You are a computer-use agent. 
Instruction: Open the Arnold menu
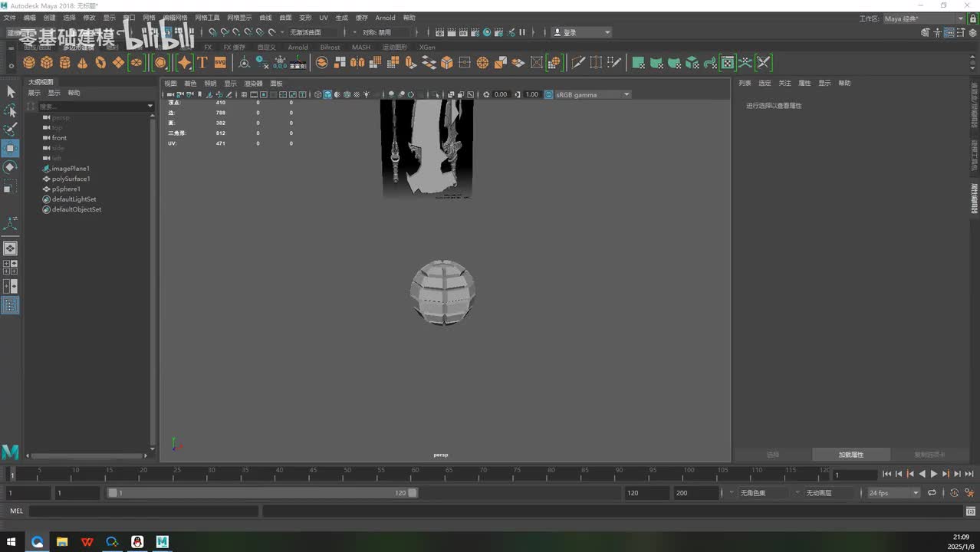coord(385,18)
